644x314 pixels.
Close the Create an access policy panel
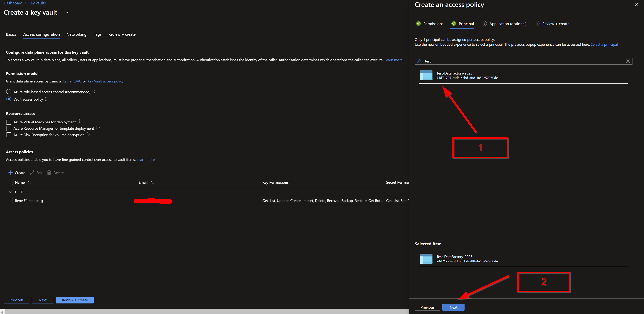(x=636, y=5)
